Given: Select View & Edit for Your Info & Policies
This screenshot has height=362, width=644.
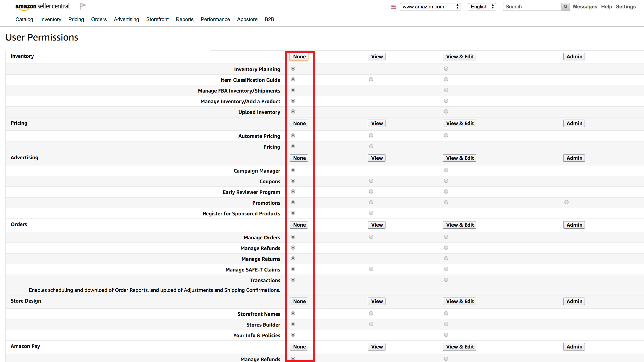Looking at the screenshot, I should [446, 335].
